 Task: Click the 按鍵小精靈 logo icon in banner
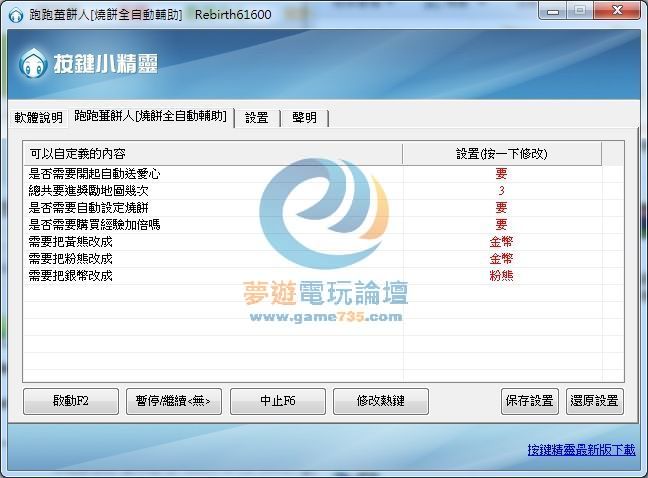[x=33, y=63]
